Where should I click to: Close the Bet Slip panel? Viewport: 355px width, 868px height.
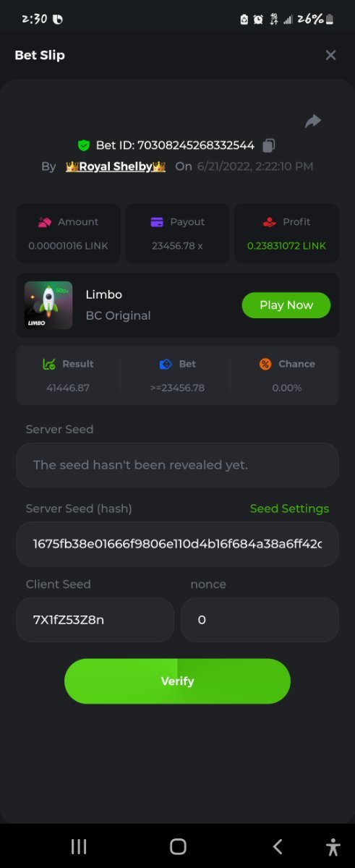tap(330, 55)
